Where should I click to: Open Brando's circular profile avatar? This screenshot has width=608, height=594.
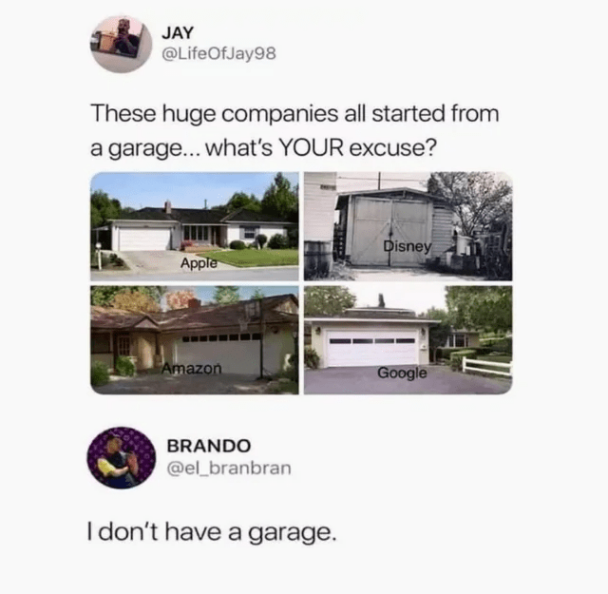click(x=121, y=458)
